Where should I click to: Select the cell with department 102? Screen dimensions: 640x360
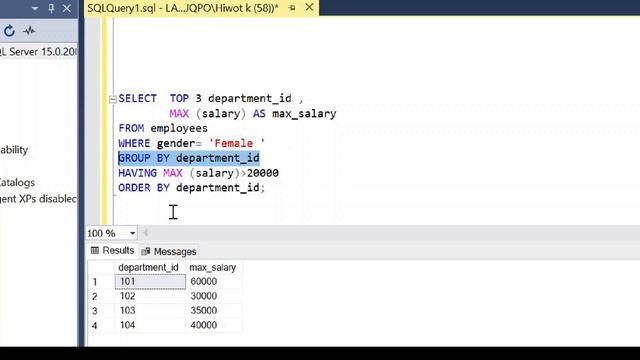[x=150, y=296]
